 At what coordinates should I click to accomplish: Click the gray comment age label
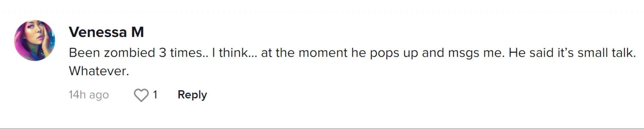pos(89,95)
